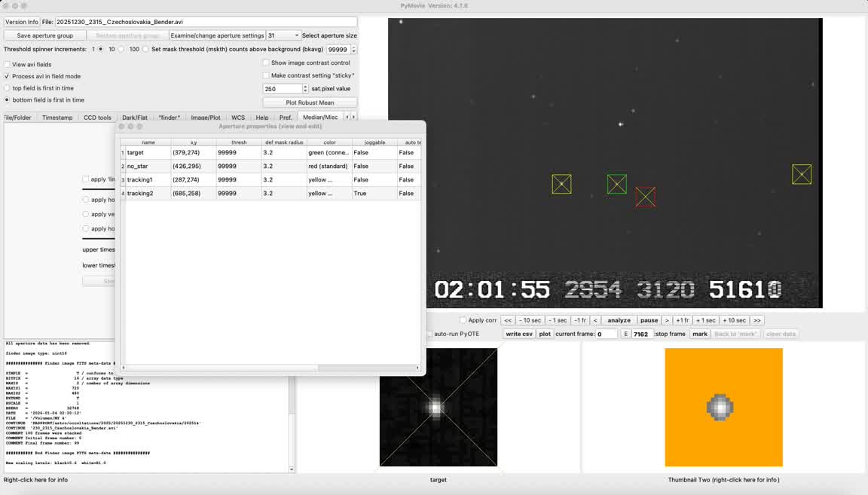868x495 pixels.
Task: Step back one frame with -1 fr
Action: (x=579, y=320)
